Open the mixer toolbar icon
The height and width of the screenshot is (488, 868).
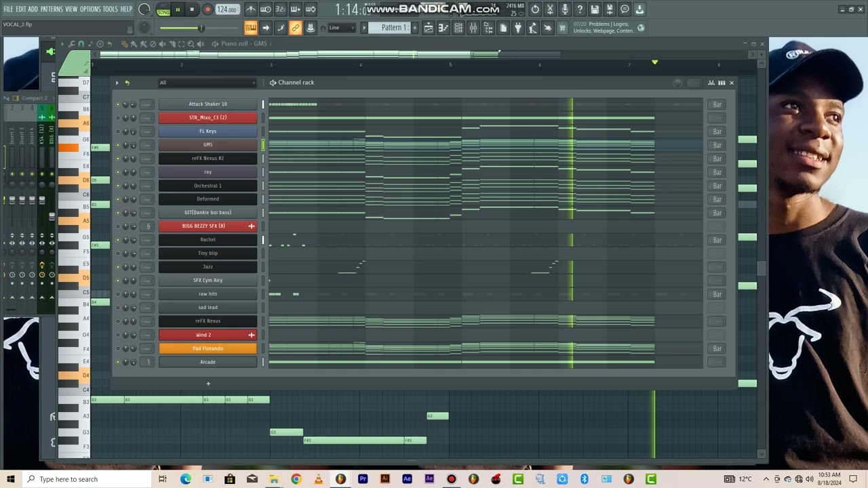473,28
